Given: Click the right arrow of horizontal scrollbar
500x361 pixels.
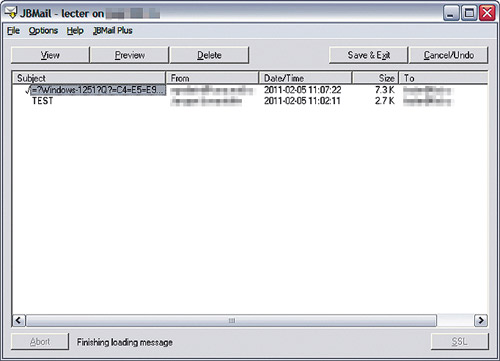Looking at the screenshot, I should pos(481,321).
